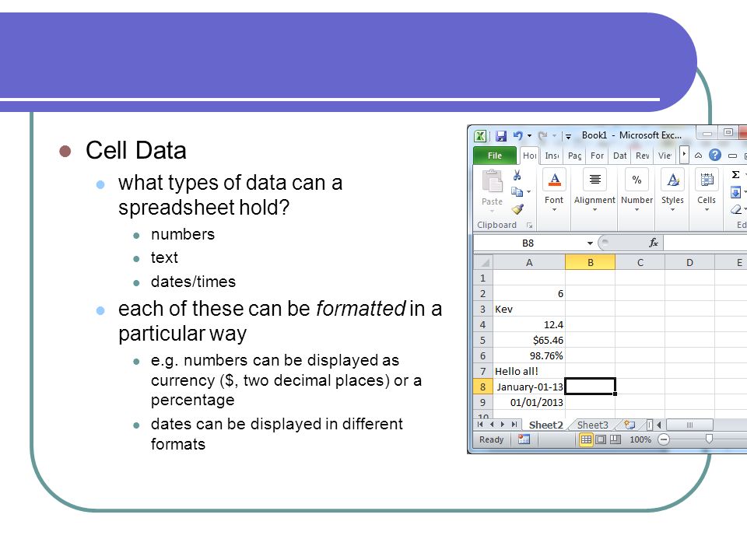Open the Undo history dropdown arrow
The width and height of the screenshot is (747, 560).
[x=529, y=135]
